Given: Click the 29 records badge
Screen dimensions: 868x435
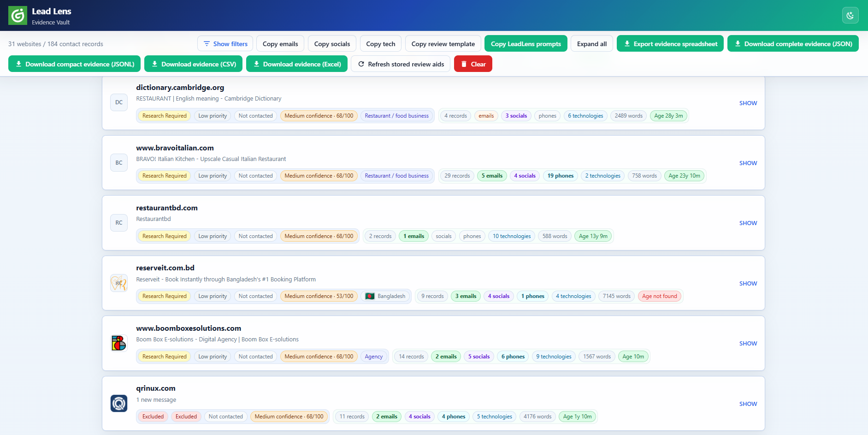Looking at the screenshot, I should tap(457, 176).
